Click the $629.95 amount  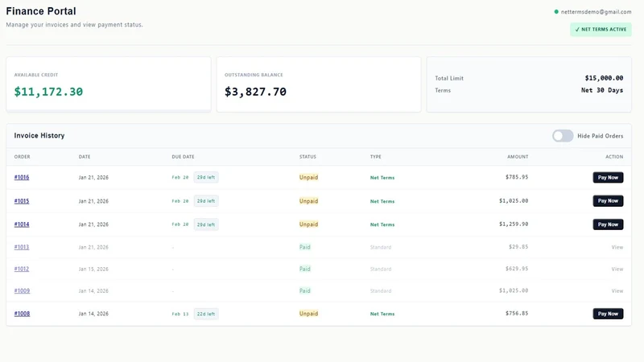[517, 269]
